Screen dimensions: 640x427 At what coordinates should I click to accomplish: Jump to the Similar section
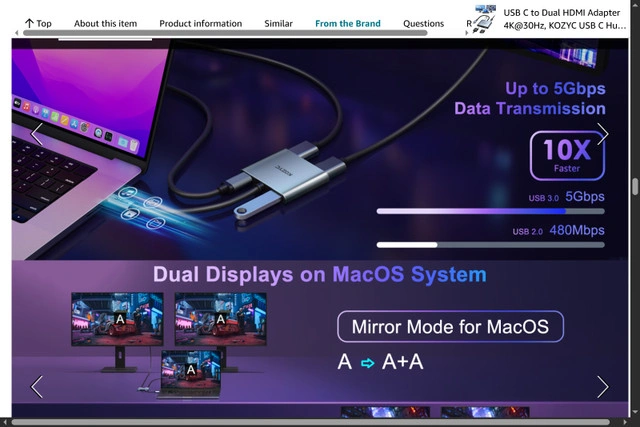pyautogui.click(x=278, y=23)
